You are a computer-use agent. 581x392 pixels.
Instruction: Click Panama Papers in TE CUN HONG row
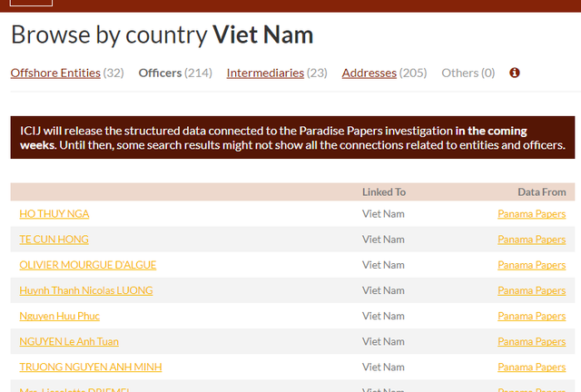531,240
